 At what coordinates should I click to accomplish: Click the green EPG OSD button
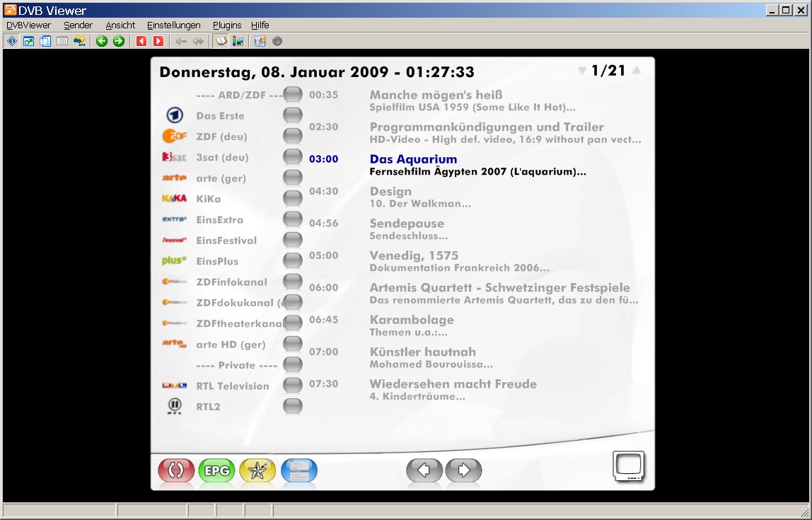click(216, 470)
